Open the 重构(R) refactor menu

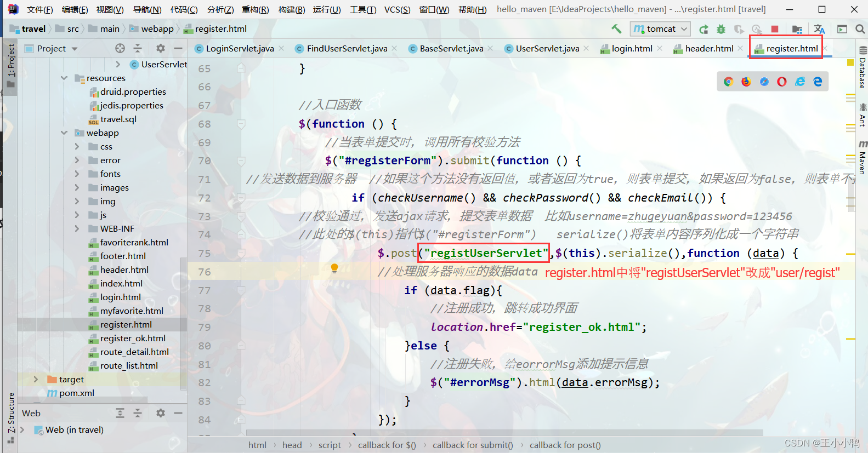point(255,9)
